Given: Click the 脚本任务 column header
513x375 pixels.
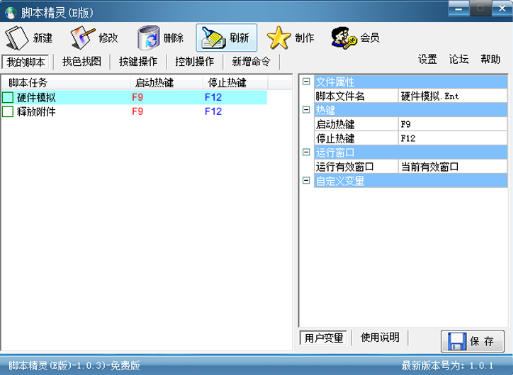Looking at the screenshot, I should pos(65,83).
